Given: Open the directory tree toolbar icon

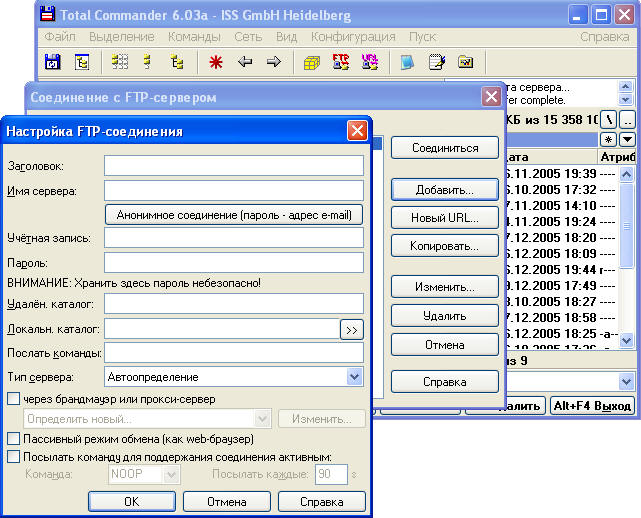Looking at the screenshot, I should pyautogui.click(x=82, y=62).
